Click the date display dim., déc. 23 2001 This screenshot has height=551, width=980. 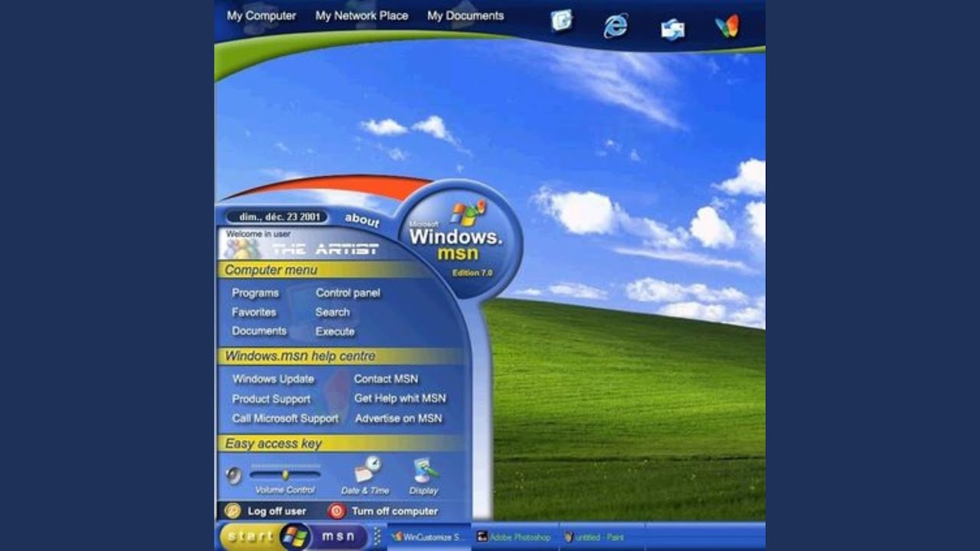pos(279,217)
